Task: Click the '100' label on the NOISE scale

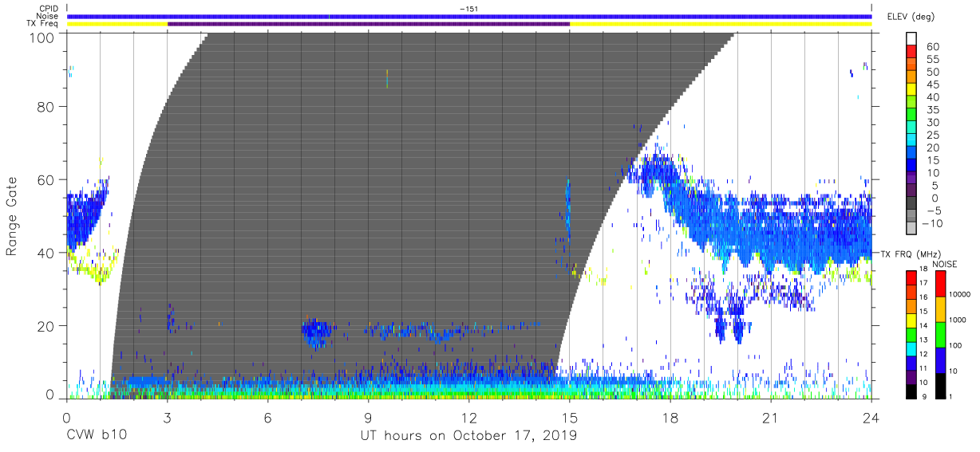Action: 954,345
